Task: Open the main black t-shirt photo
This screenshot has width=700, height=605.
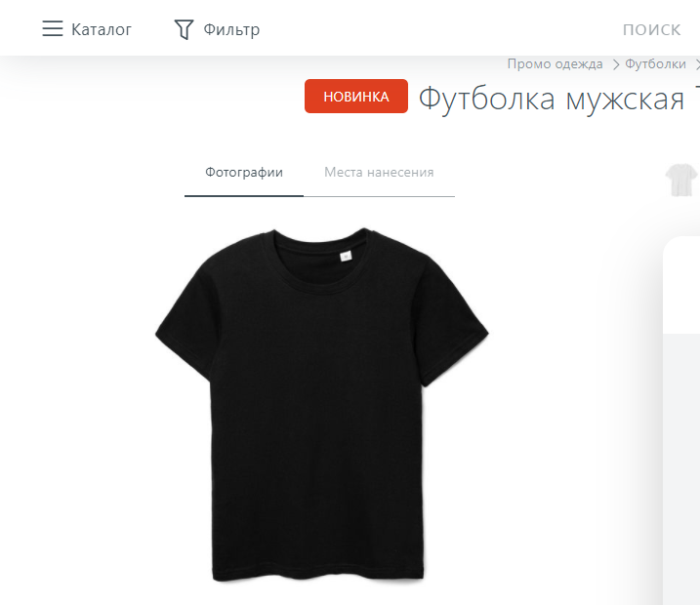Action: click(322, 405)
